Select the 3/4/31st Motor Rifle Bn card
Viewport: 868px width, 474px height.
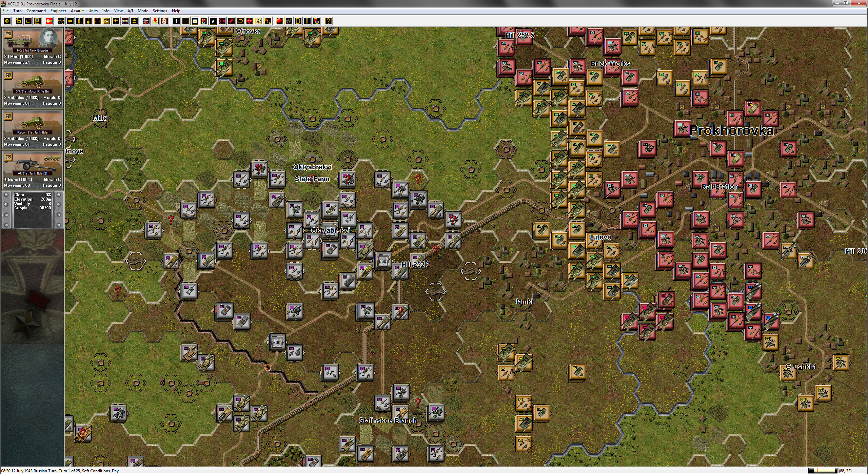click(33, 88)
